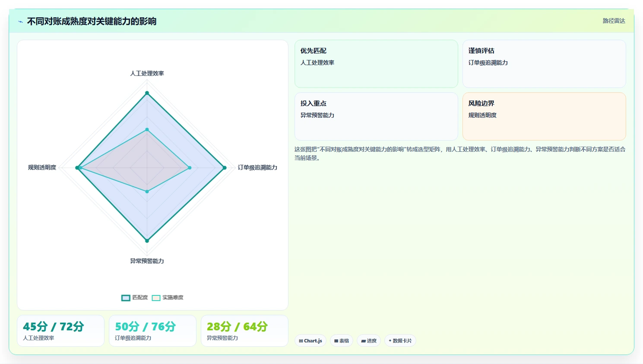The image size is (643, 364).
Task: Click the 路径雷达 tag in the header
Action: click(x=614, y=21)
